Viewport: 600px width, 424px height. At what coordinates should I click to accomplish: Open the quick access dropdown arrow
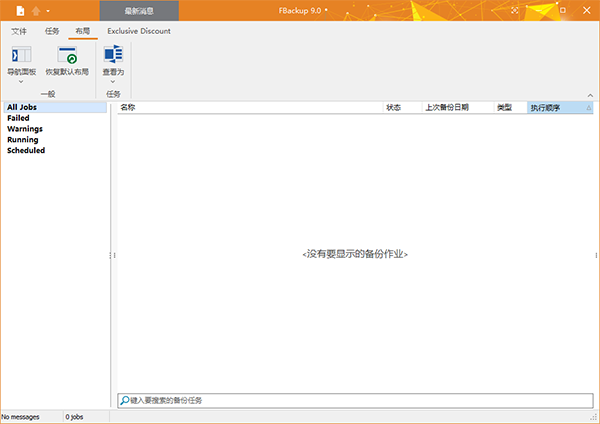tap(48, 11)
